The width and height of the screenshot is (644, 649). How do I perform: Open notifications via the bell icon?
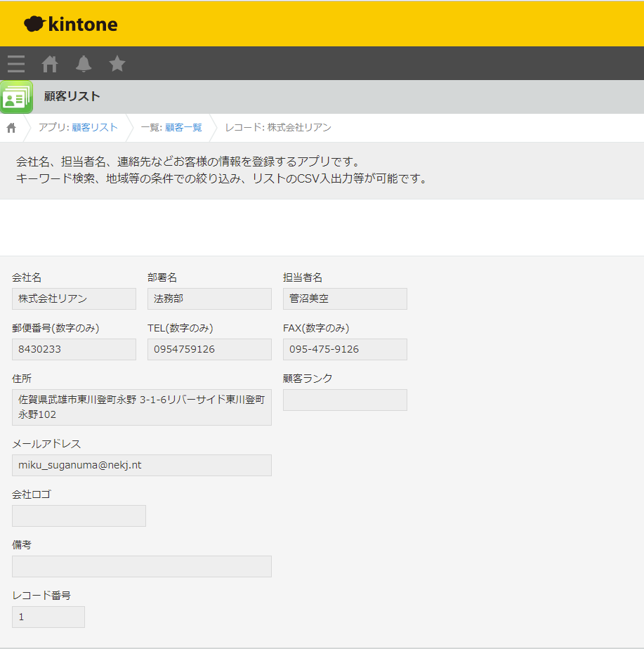pos(83,63)
